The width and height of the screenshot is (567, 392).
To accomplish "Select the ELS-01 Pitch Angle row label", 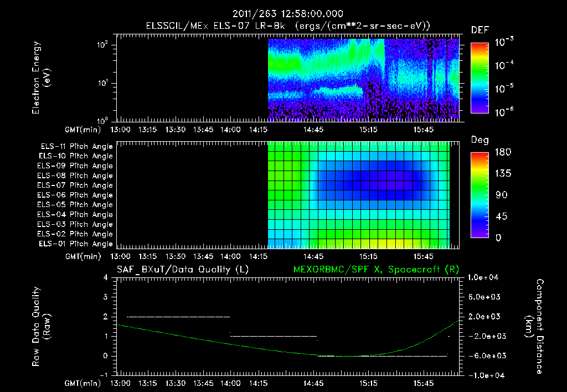I will point(76,244).
